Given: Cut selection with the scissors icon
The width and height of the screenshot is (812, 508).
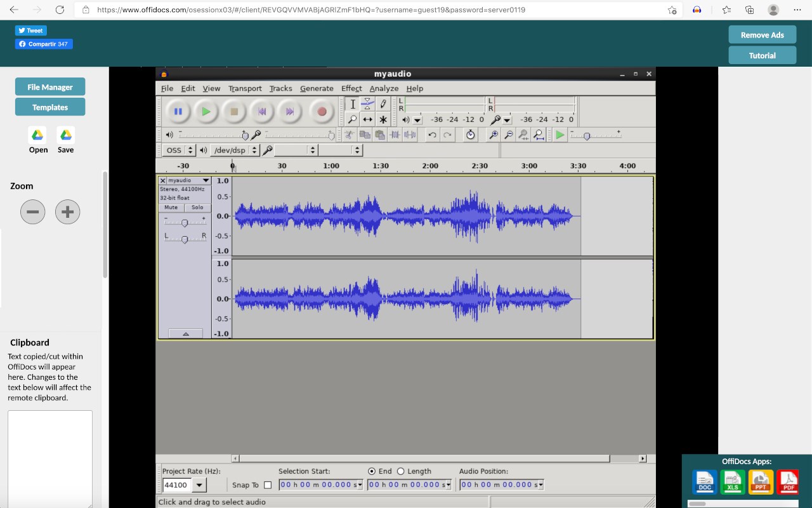Looking at the screenshot, I should point(350,135).
